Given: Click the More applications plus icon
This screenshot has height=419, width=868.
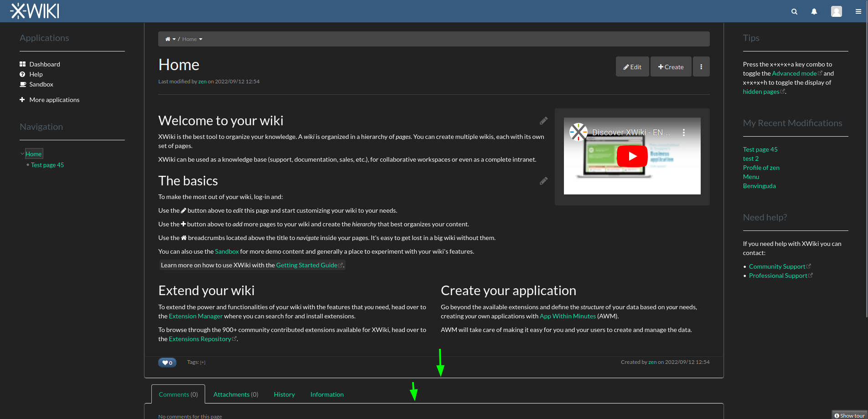Looking at the screenshot, I should (22, 99).
